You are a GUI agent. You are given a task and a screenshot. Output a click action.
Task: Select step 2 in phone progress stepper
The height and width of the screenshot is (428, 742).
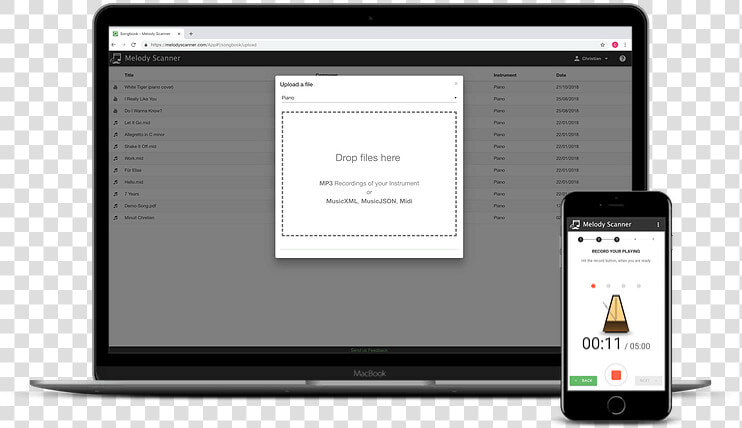[x=599, y=240]
